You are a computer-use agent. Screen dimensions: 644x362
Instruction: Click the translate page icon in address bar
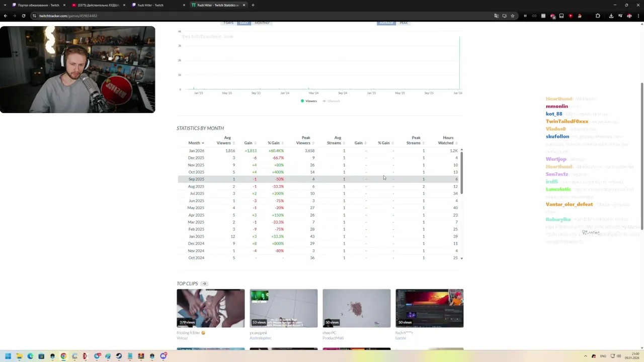click(496, 16)
